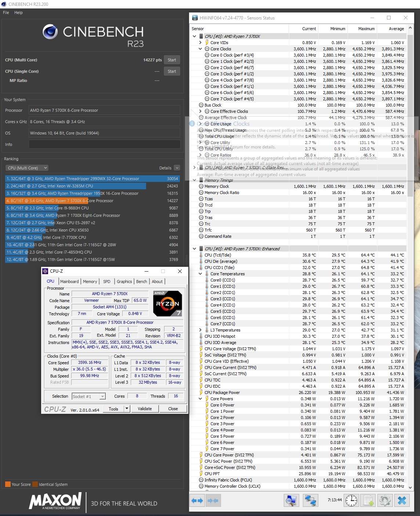The height and width of the screenshot is (516, 420).
Task: Collapse Memory Timings group
Action: pos(195,180)
